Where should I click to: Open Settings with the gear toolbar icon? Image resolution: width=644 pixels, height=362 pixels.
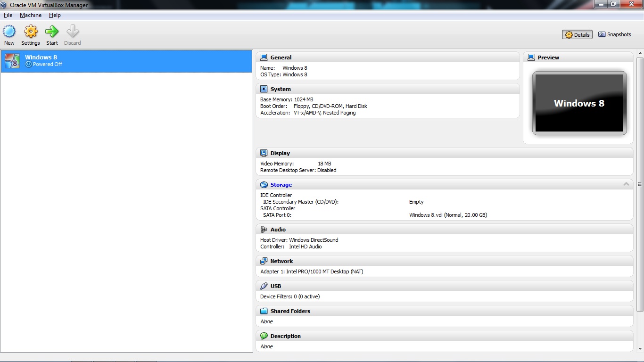(x=31, y=32)
